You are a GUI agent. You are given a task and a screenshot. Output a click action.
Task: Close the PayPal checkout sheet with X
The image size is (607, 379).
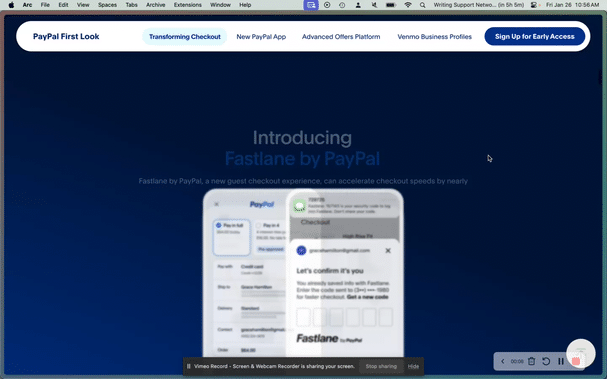(217, 204)
